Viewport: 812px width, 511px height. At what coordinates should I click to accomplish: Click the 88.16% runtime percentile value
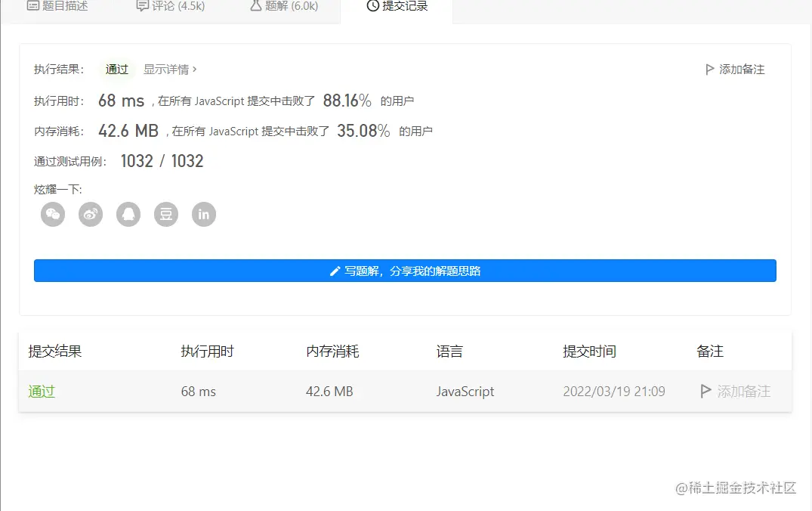pyautogui.click(x=347, y=101)
